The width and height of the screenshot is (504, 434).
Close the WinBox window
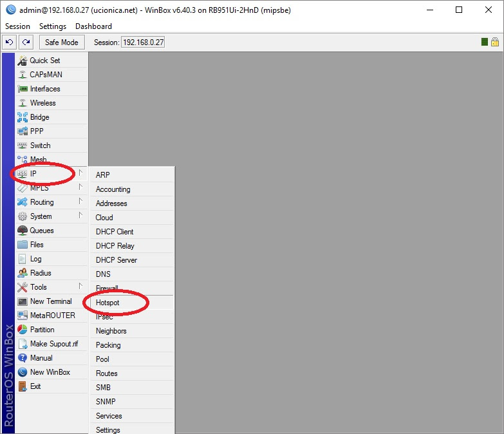tap(489, 10)
